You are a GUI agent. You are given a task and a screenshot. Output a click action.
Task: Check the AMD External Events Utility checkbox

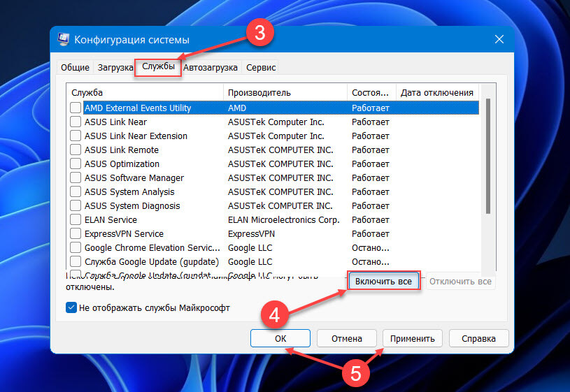[x=76, y=108]
